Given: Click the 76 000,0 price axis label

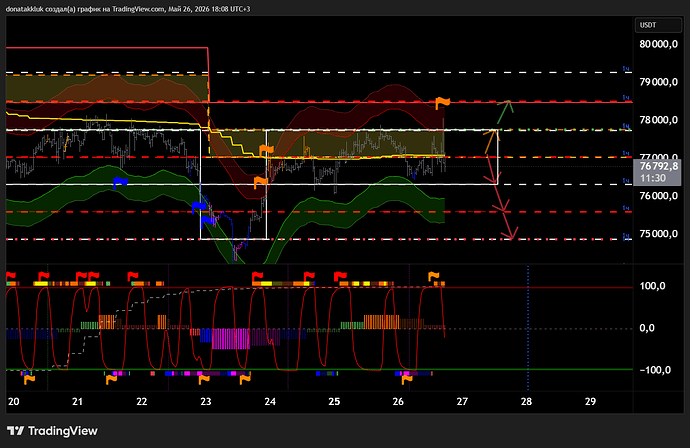Looking at the screenshot, I should click(658, 196).
